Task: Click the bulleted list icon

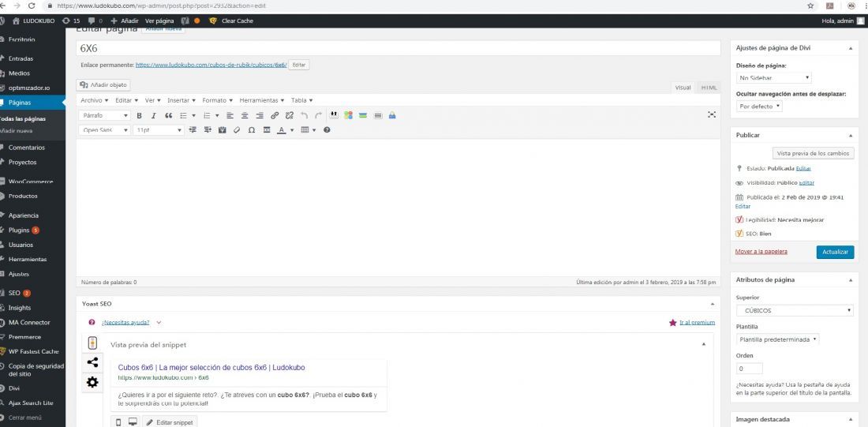Action: coord(184,116)
